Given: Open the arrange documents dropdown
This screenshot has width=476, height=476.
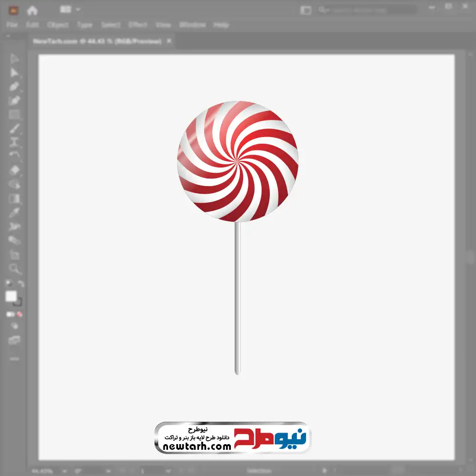Looking at the screenshot, I should click(x=70, y=10).
